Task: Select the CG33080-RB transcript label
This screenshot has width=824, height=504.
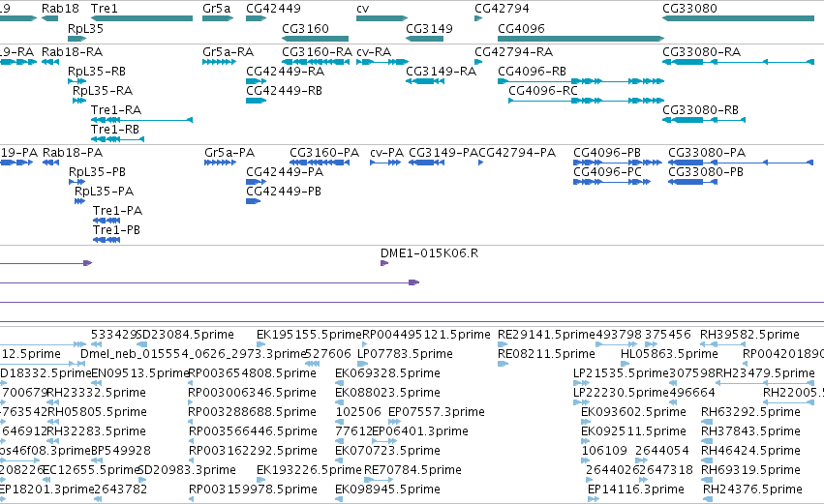Action: (700, 110)
